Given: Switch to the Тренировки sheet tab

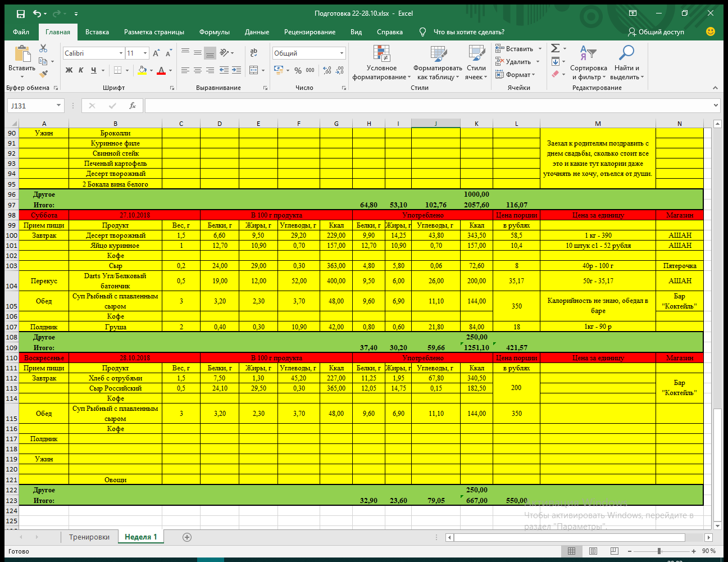Looking at the screenshot, I should 89,537.
